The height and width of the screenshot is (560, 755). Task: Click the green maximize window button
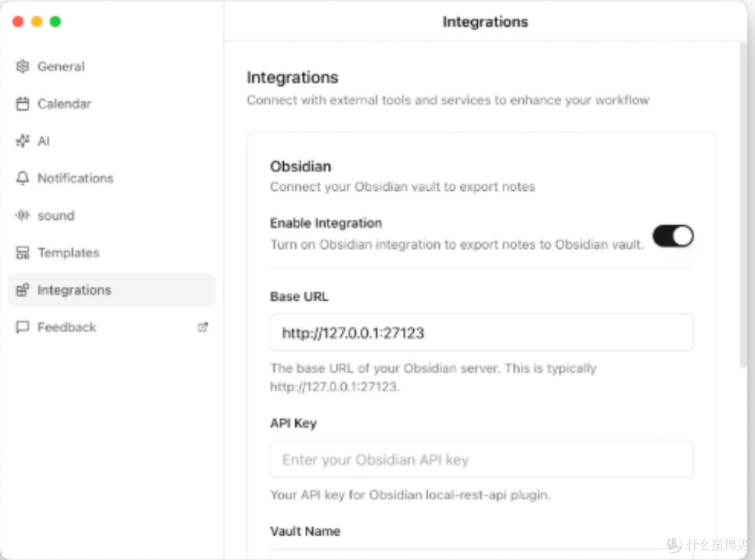pos(55,22)
